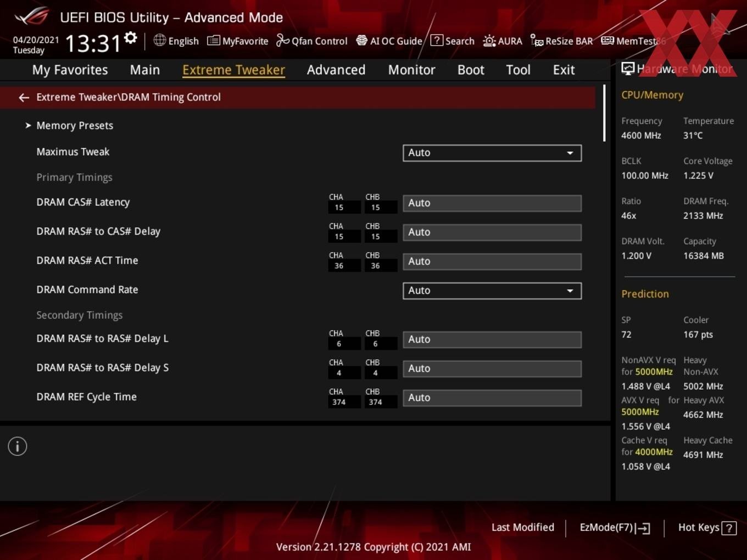Select the DRAM REF Cycle Time label
Viewport: 747px width, 560px height.
coord(86,396)
